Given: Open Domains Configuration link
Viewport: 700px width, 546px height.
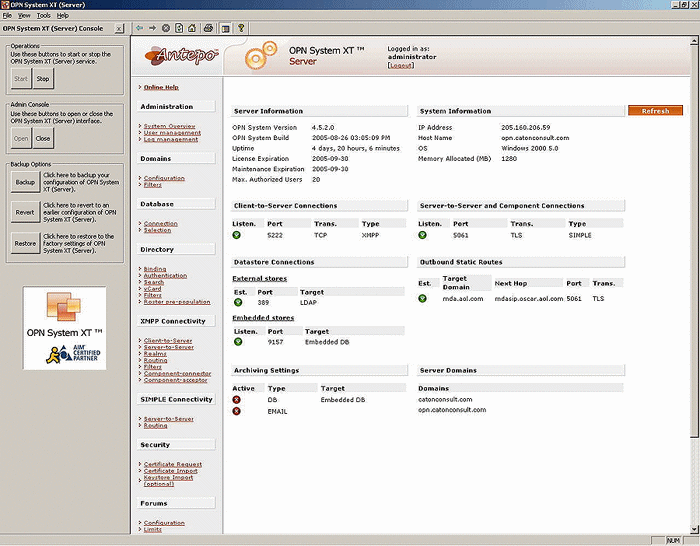Looking at the screenshot, I should (x=164, y=178).
